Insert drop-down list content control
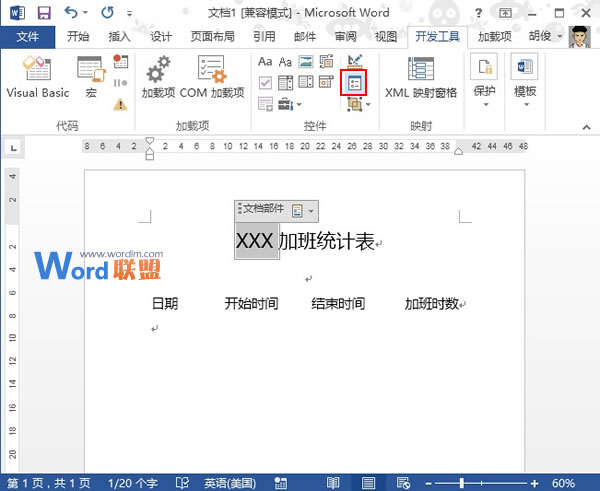 click(306, 82)
